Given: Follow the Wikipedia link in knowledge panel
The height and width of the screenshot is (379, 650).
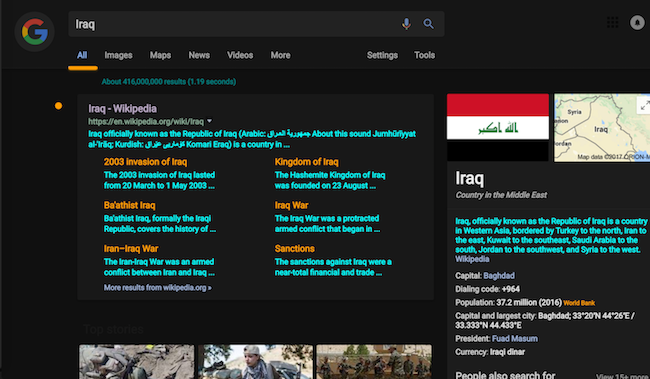Looking at the screenshot, I should (x=472, y=259).
